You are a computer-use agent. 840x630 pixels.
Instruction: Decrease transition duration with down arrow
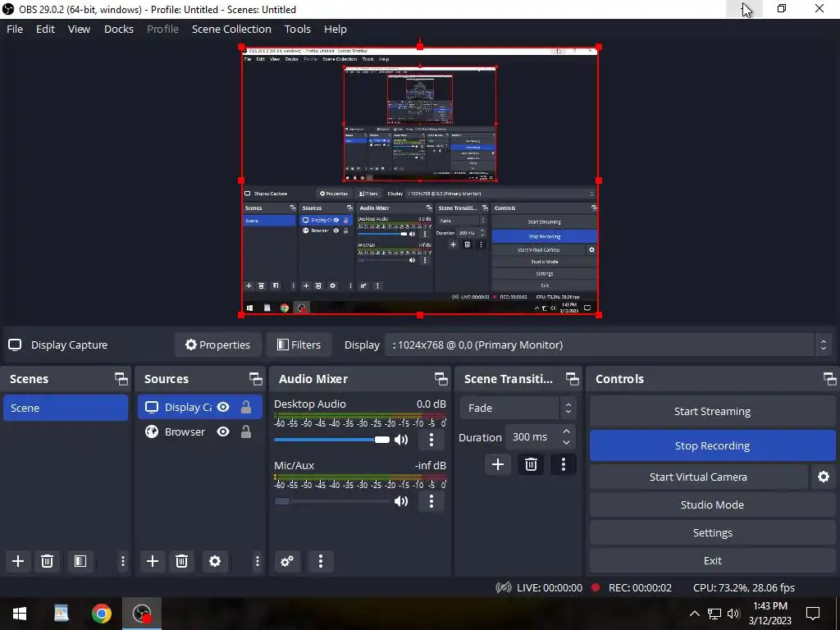point(567,443)
